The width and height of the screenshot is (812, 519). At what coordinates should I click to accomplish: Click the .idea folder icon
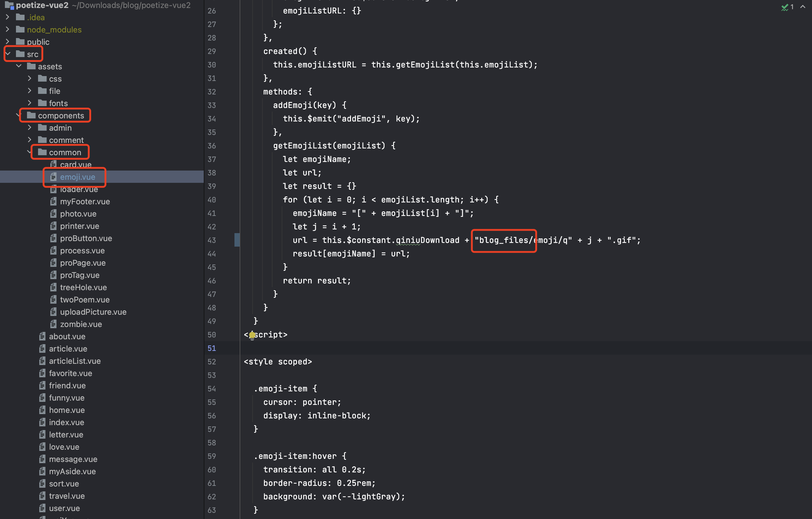pyautogui.click(x=20, y=17)
